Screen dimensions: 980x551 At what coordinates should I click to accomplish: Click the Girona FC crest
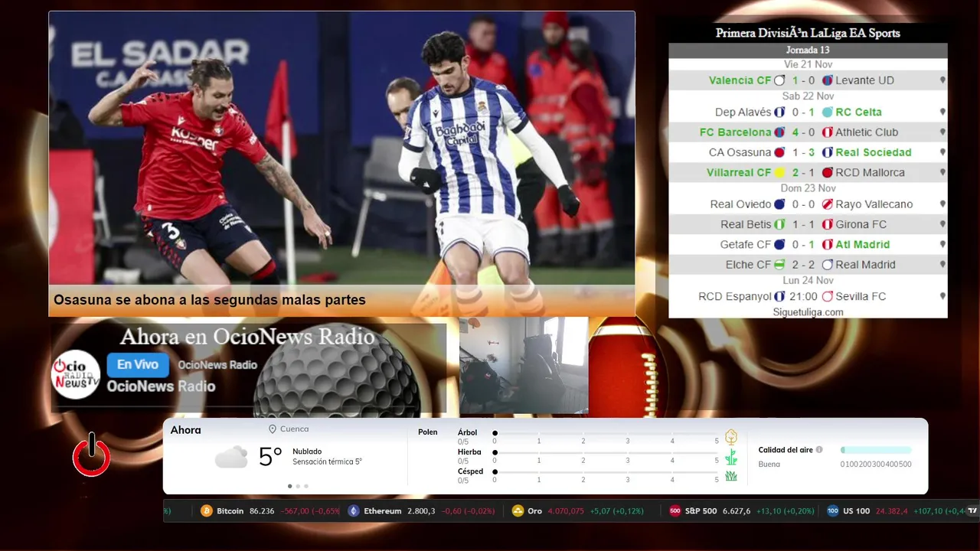click(x=828, y=224)
